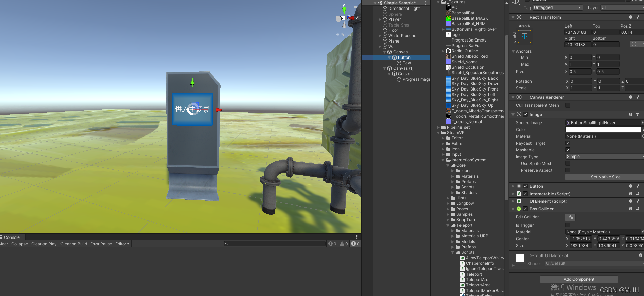Image resolution: width=644 pixels, height=296 pixels.
Task: Open Image Type dropdown set to Simple
Action: pos(605,157)
